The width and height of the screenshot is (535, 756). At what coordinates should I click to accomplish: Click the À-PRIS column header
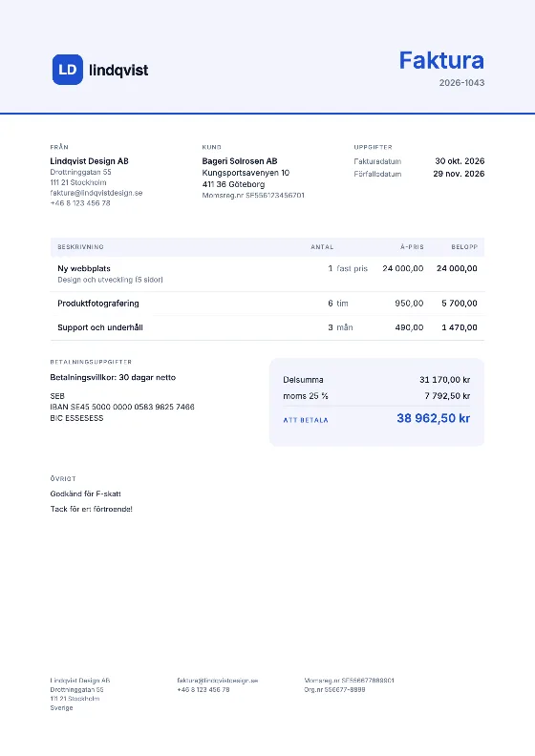coord(412,247)
